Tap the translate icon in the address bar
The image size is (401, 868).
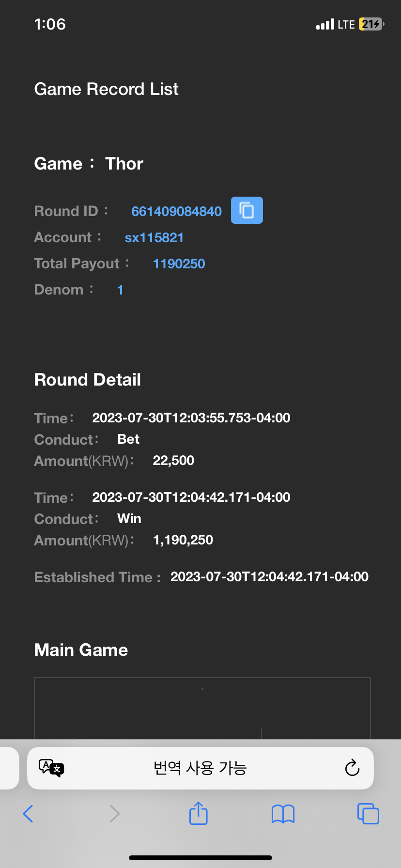tap(51, 768)
